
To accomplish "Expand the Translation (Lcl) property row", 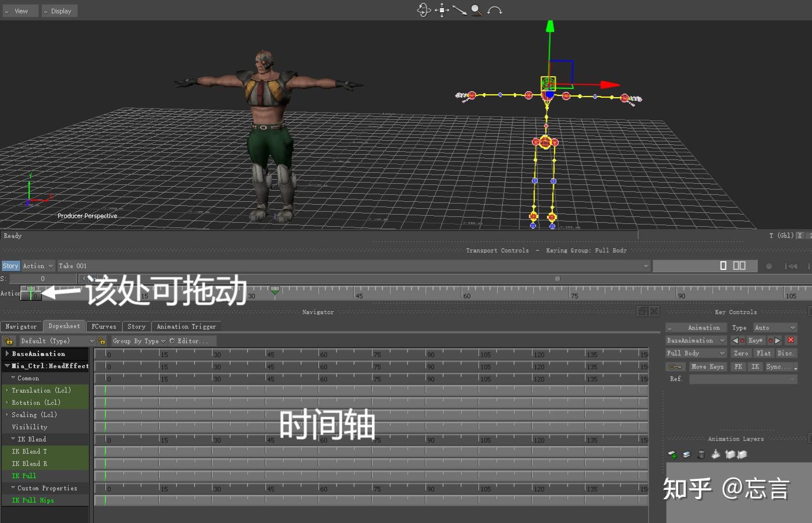I will 8,390.
